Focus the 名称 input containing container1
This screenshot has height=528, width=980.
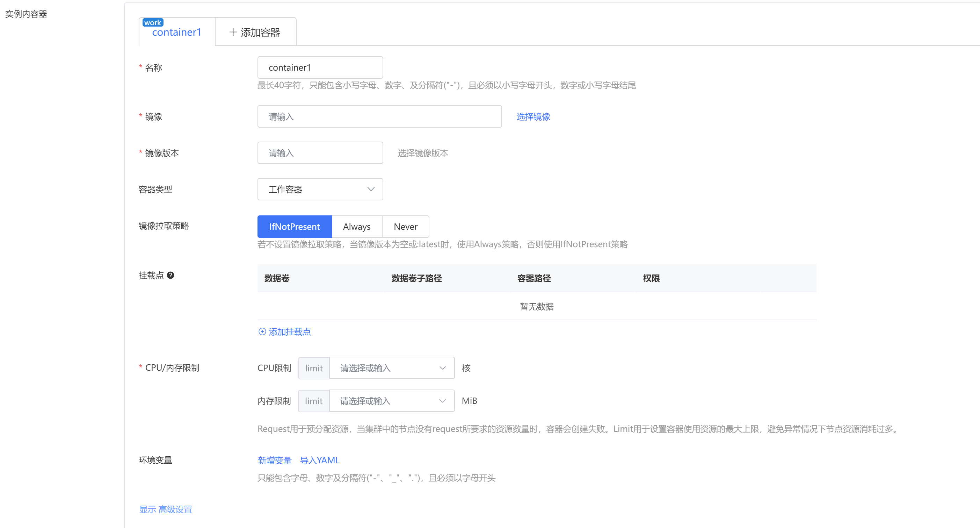coord(320,67)
